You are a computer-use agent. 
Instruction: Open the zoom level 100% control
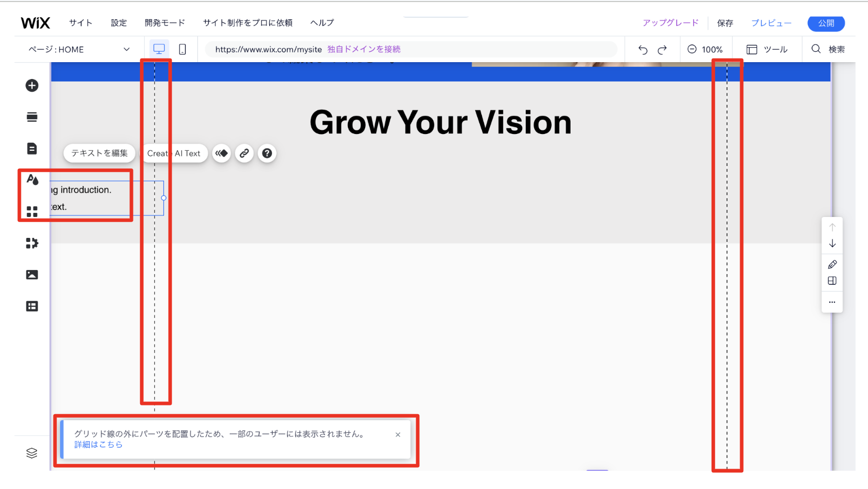[x=706, y=49]
